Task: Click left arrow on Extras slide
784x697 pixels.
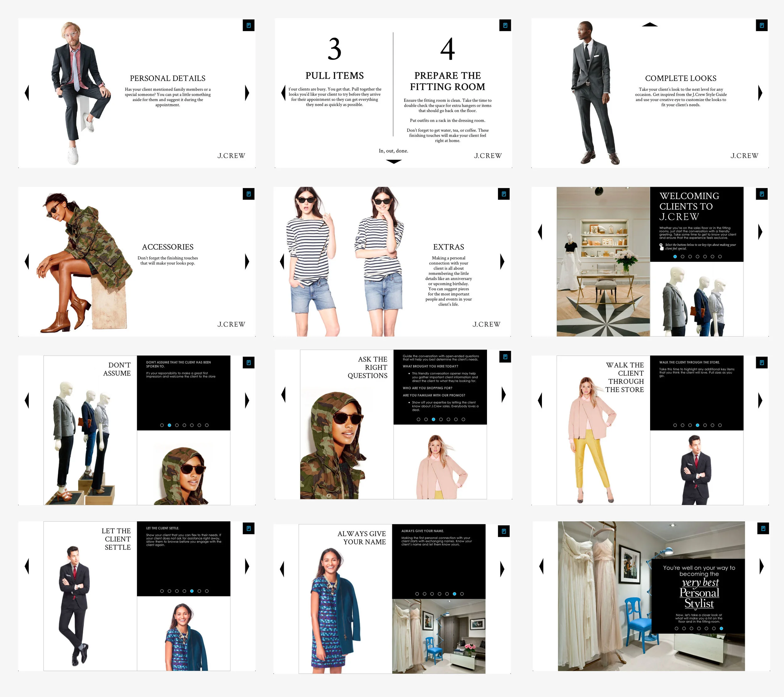Action: [282, 261]
